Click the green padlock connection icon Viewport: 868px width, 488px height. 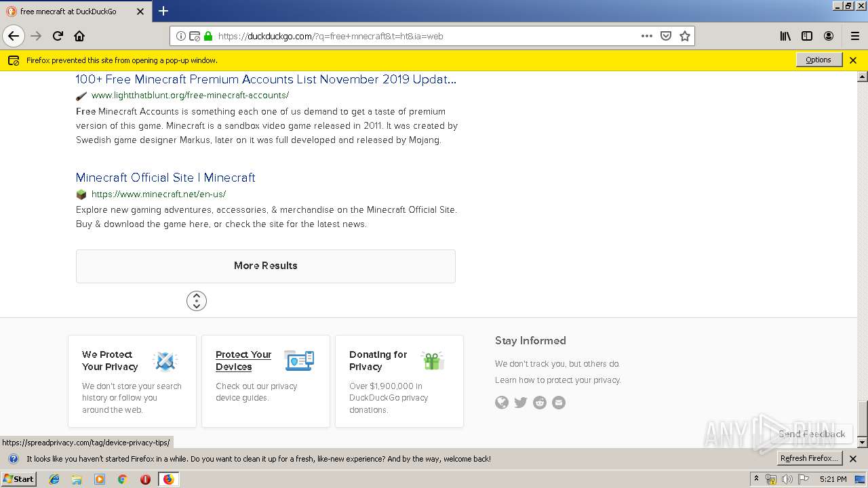(208, 36)
